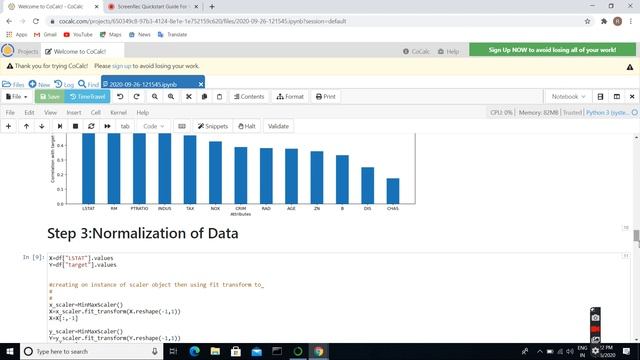Zoom in the notebook view
The image size is (640, 360).
pos(171,97)
